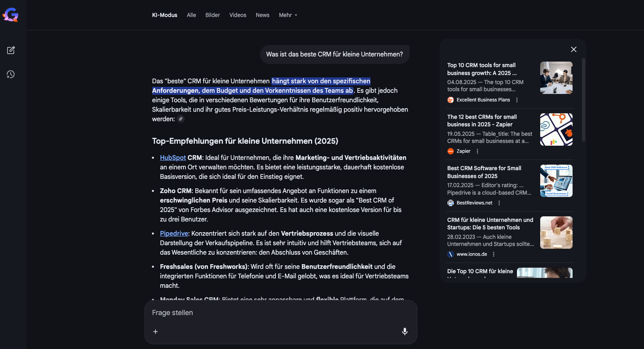Select the KI-Modus tab

click(165, 15)
